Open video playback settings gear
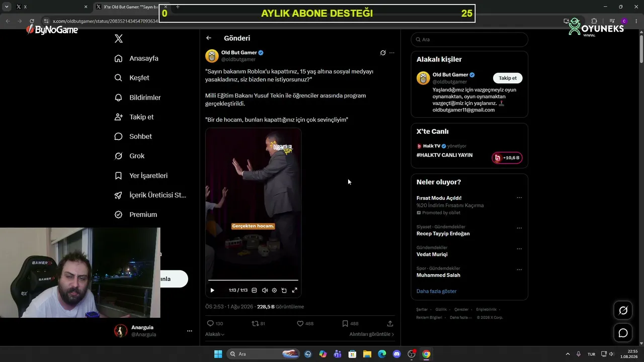 point(274,290)
